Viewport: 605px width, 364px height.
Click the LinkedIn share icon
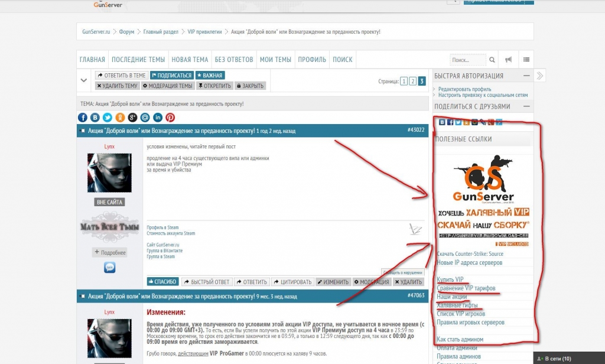[158, 118]
